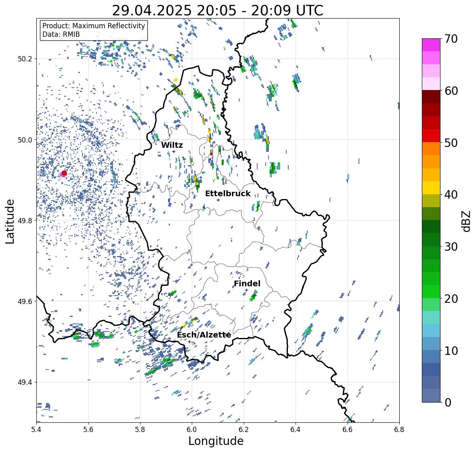
Task: Click the Wiltz plus location marker
Action: [174, 151]
